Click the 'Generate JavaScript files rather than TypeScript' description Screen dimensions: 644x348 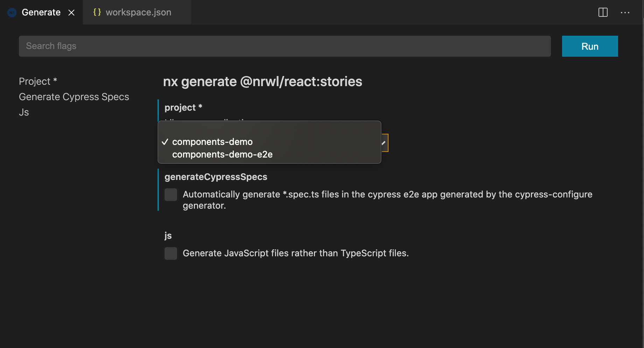296,253
